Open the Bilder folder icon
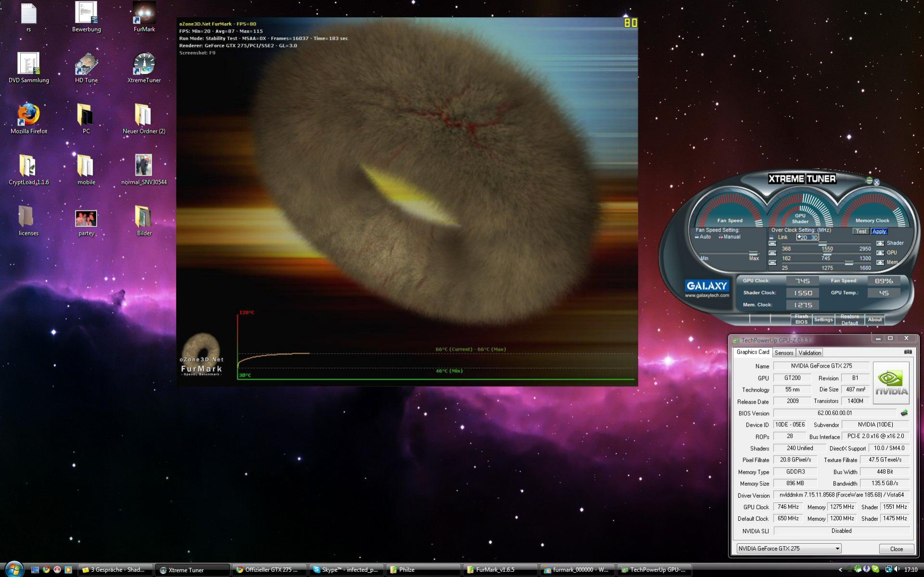924x577 pixels. click(144, 220)
